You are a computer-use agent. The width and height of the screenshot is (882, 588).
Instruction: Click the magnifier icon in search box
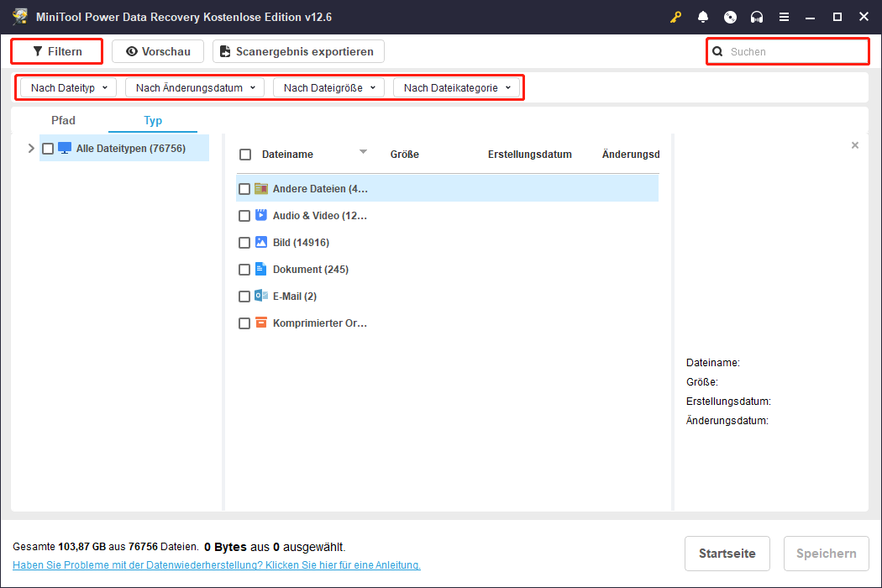pyautogui.click(x=717, y=52)
